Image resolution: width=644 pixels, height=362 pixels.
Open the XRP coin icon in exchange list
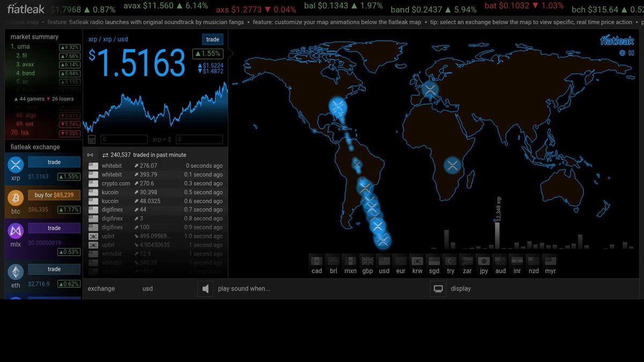pos(16,165)
